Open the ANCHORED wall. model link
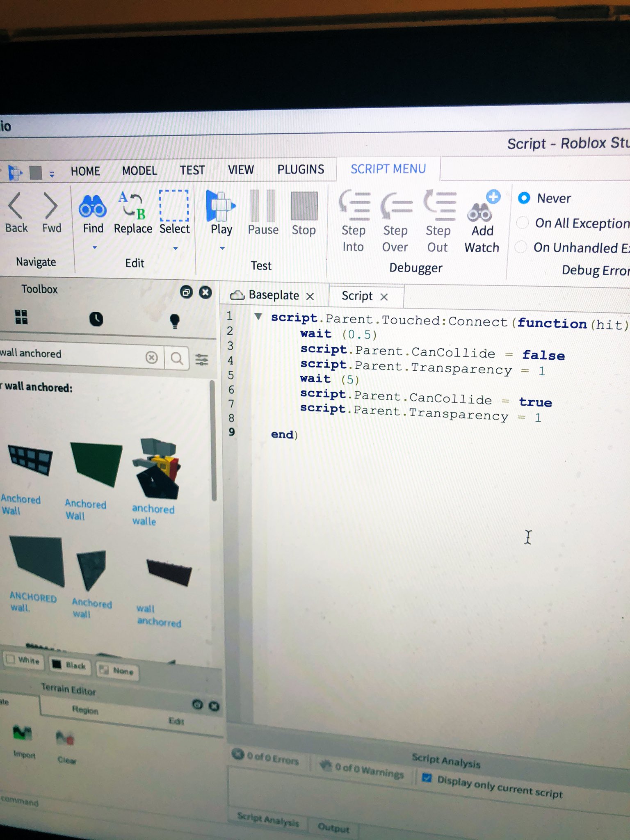This screenshot has width=630, height=840. 32,602
